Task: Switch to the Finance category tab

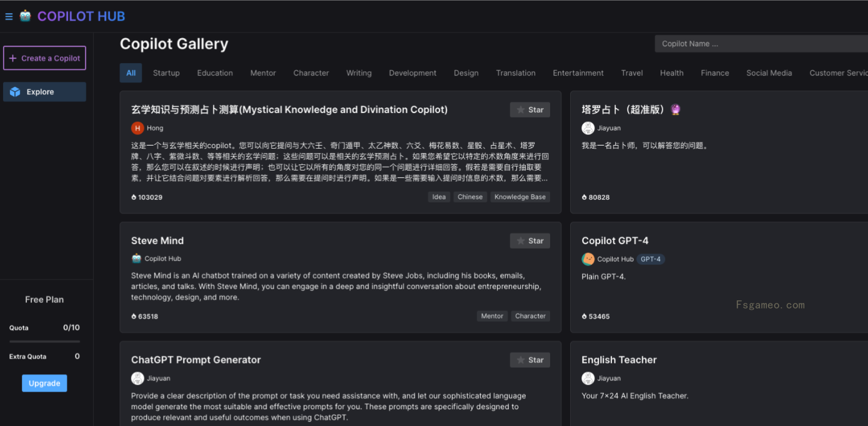Action: (x=715, y=73)
